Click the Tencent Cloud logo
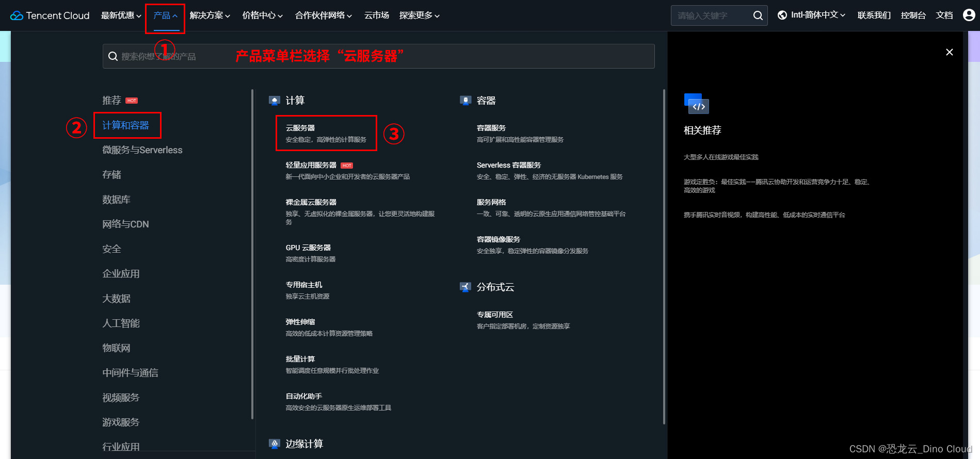Viewport: 980px width, 459px height. (x=50, y=15)
